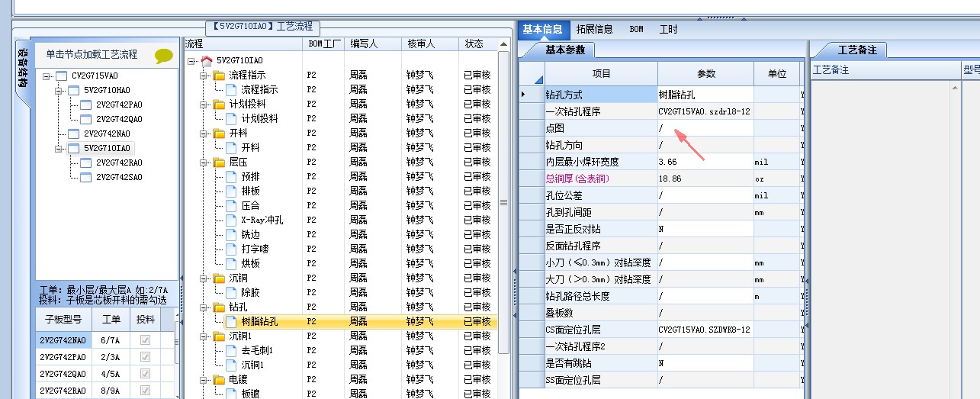Click the document icon beside X-Ray冲孔
Viewport: 980px width, 399px height.
[x=232, y=220]
